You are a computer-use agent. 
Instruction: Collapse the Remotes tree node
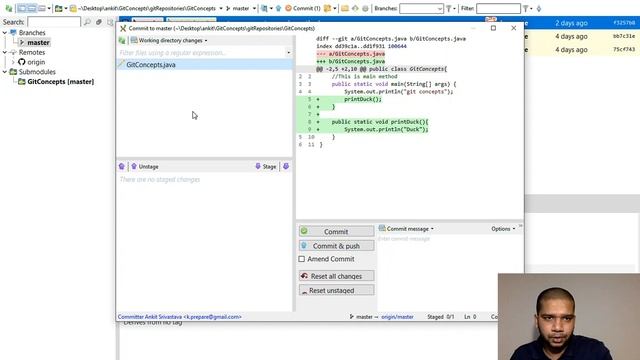click(5, 52)
